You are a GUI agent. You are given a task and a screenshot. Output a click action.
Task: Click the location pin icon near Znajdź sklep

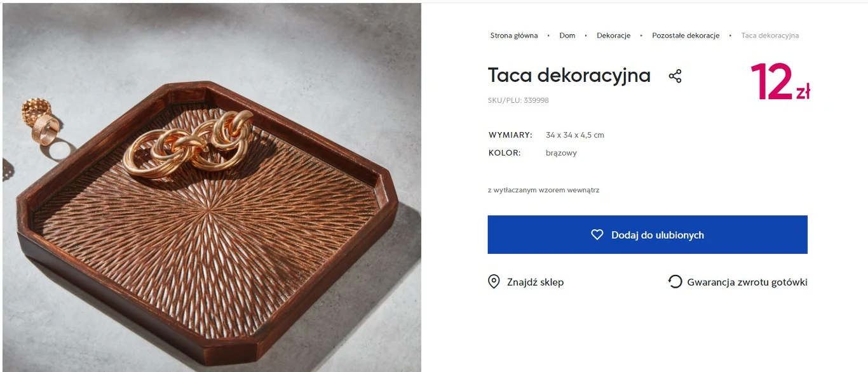(494, 281)
